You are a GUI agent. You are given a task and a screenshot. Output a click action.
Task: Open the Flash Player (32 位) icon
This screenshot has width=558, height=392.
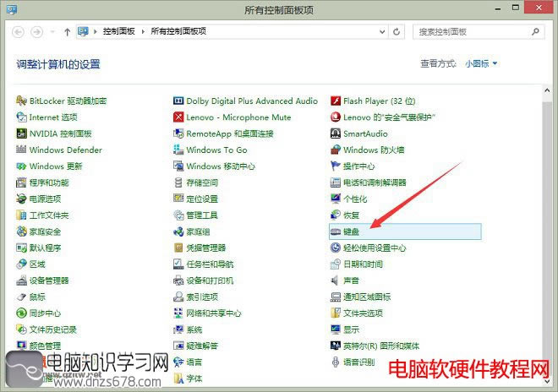336,101
